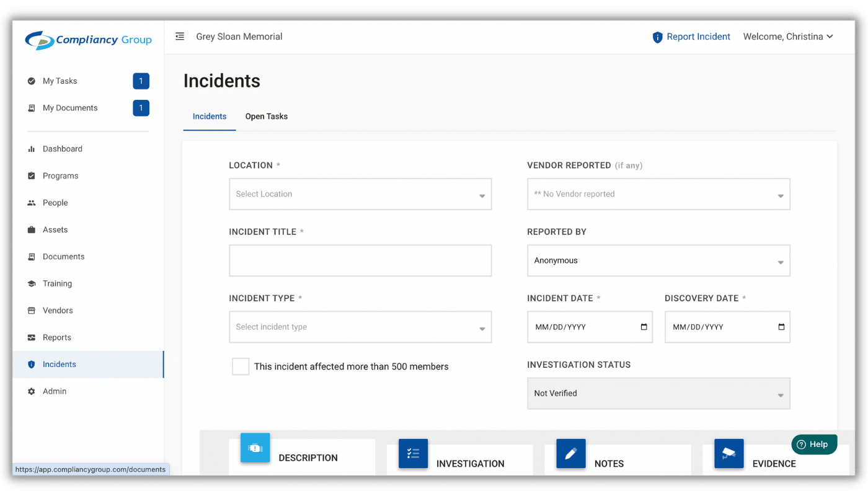This screenshot has width=868, height=496.
Task: Open the Investigation checklist icon
Action: pos(413,454)
